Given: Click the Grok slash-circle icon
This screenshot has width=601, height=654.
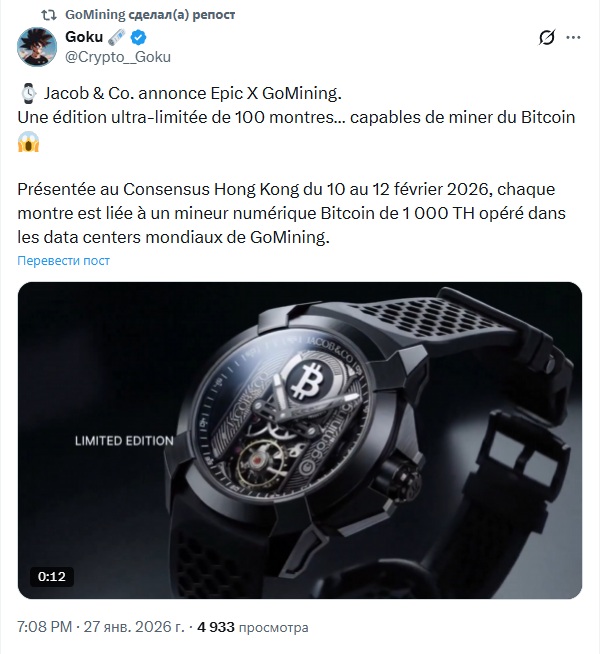Looking at the screenshot, I should (x=546, y=38).
